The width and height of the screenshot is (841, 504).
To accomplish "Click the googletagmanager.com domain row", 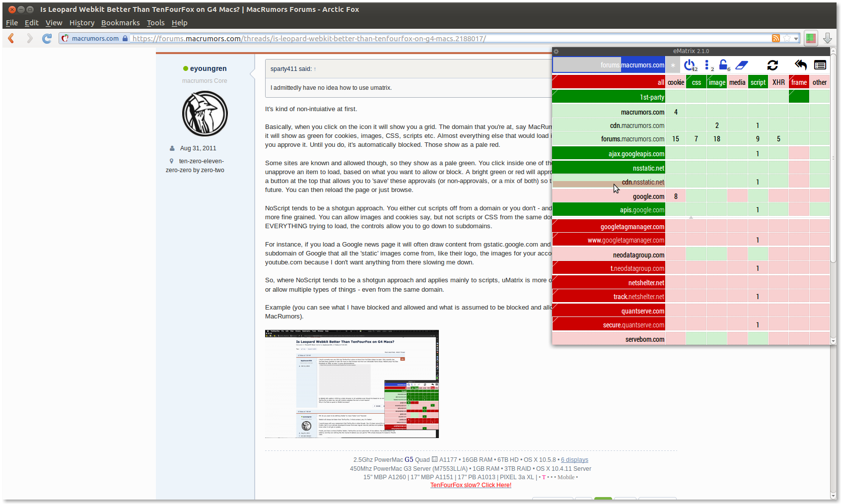I will pyautogui.click(x=609, y=227).
